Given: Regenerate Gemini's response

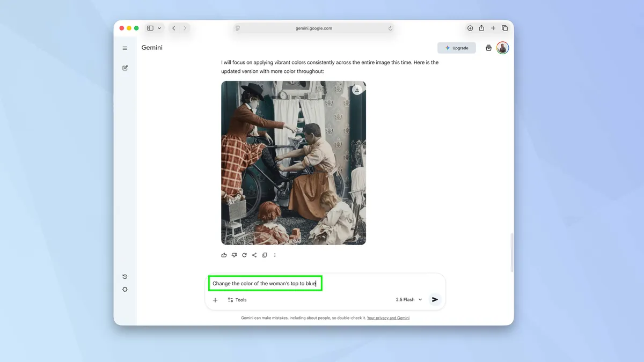Looking at the screenshot, I should coord(244,255).
